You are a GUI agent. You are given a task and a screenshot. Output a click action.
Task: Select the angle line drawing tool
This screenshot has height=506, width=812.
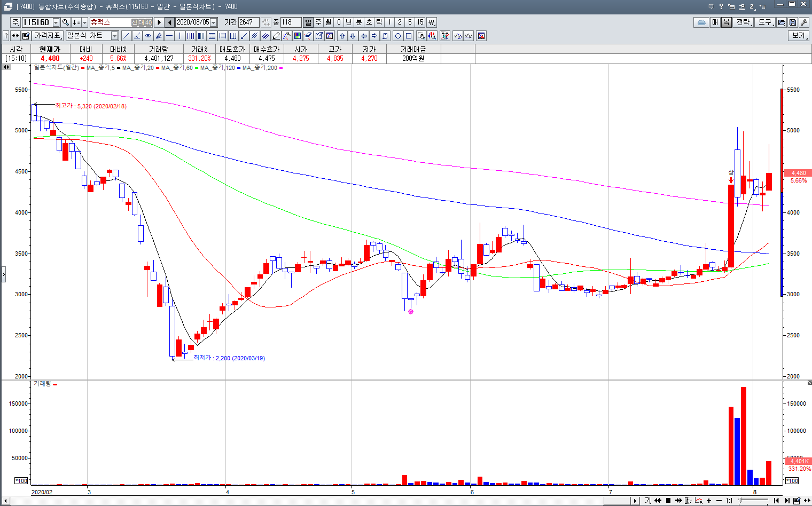click(137, 36)
